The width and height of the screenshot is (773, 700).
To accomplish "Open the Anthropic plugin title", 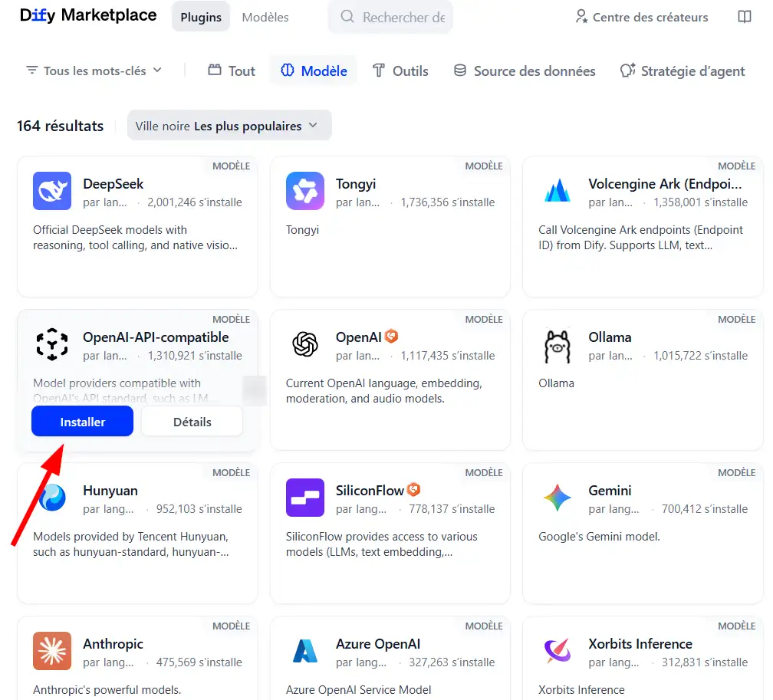I will [113, 644].
